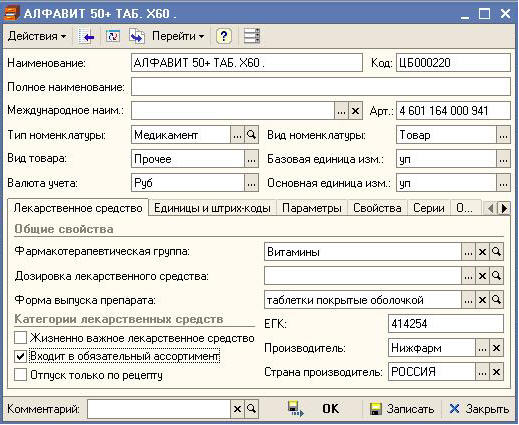
Task: Click the Закрыть button
Action: pyautogui.click(x=479, y=409)
